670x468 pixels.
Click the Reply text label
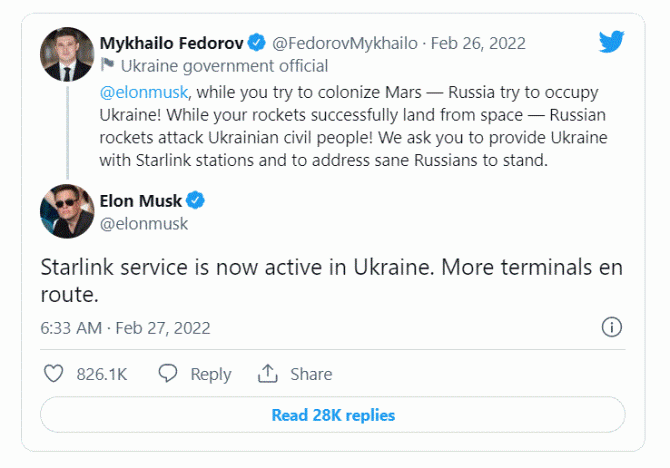[x=210, y=374]
